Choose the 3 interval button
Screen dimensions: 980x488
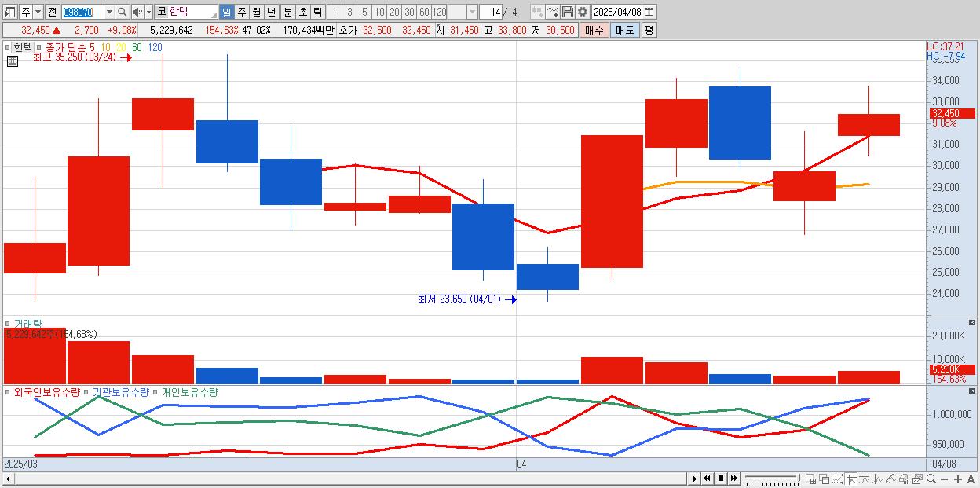(349, 12)
